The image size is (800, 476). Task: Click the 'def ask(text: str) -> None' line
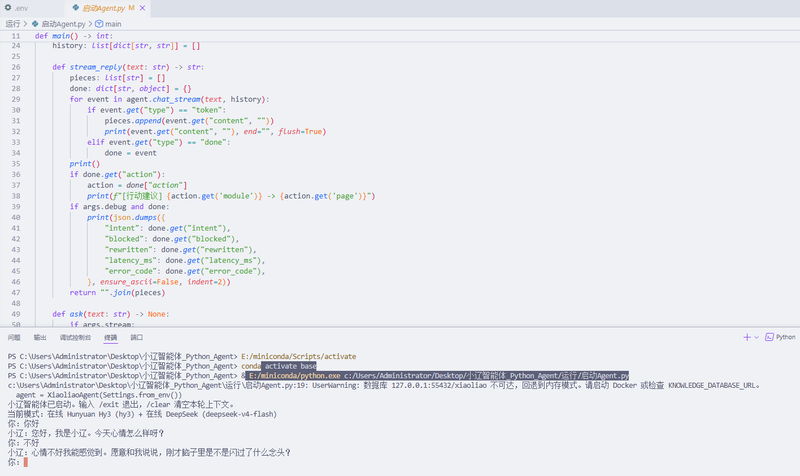(x=111, y=314)
